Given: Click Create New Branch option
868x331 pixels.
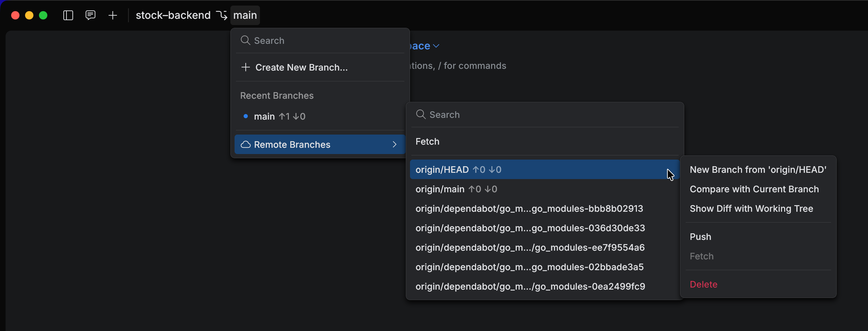Looking at the screenshot, I should (x=301, y=67).
